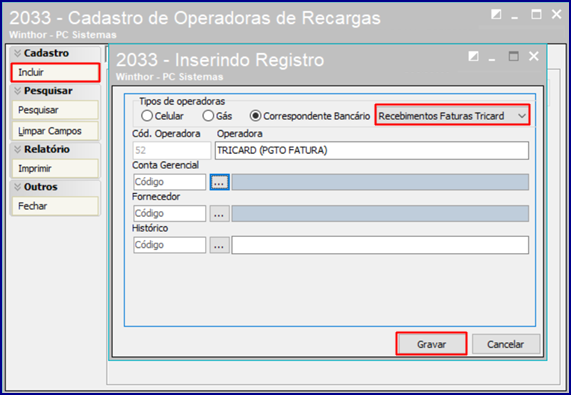The image size is (571, 395).
Task: Maximize Cadastro de Operadoras window
Action: [536, 14]
